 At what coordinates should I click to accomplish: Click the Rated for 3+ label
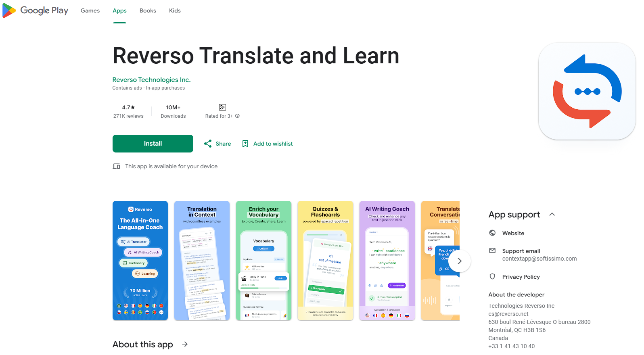click(219, 116)
